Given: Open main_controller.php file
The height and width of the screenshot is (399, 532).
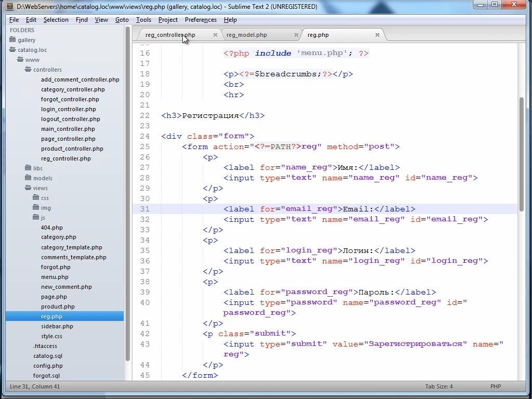Looking at the screenshot, I should (x=68, y=129).
